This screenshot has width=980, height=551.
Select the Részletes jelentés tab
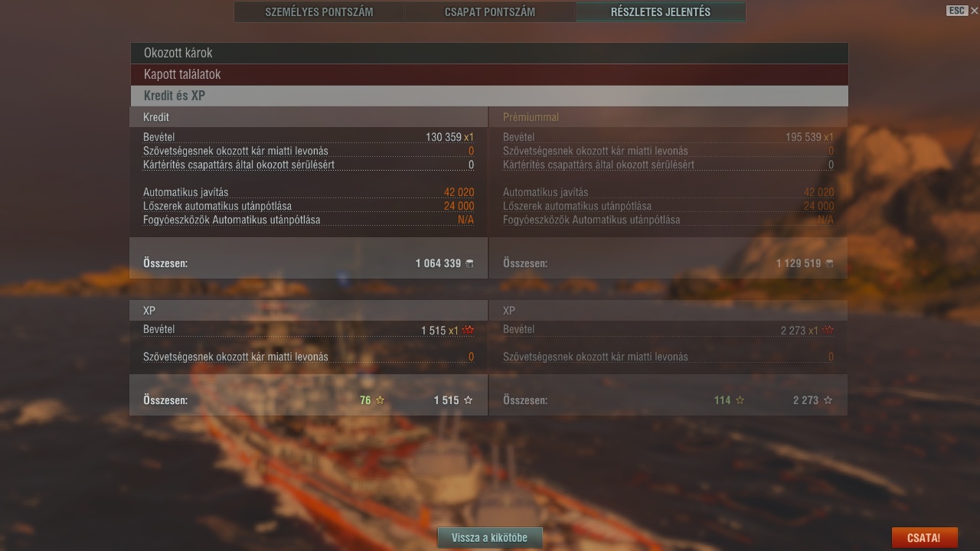(x=660, y=11)
